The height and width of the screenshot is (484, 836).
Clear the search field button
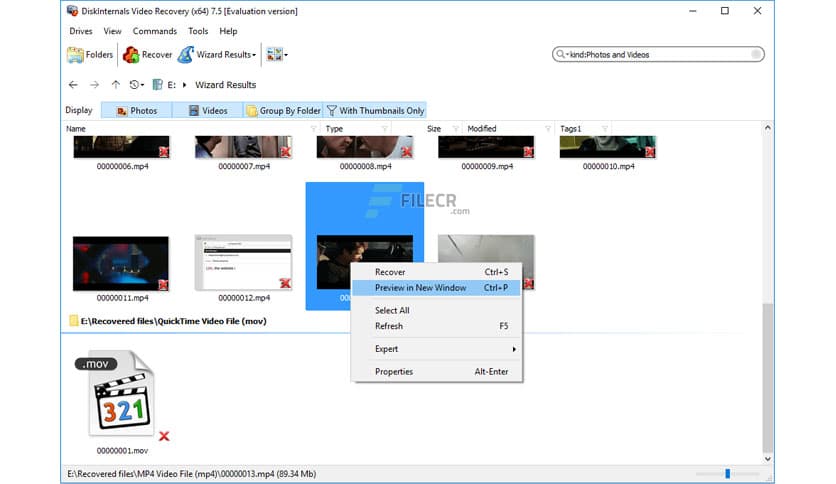[x=756, y=54]
